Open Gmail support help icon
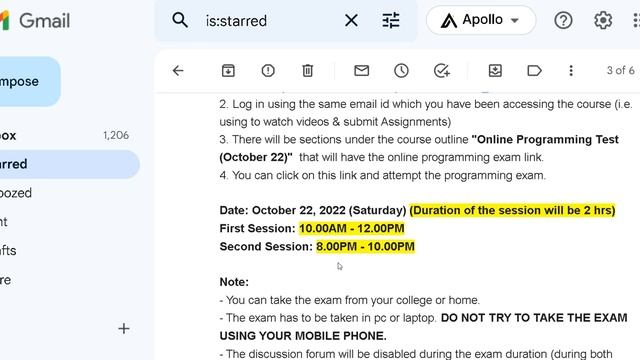640x360 pixels. [x=563, y=20]
